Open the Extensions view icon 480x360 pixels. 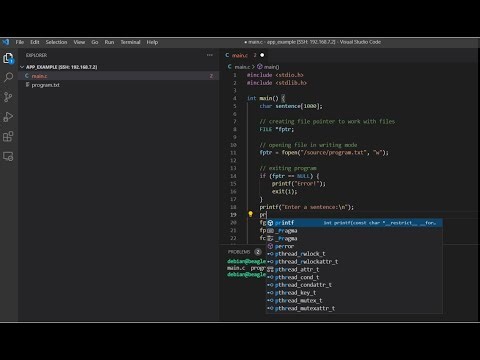point(8,136)
